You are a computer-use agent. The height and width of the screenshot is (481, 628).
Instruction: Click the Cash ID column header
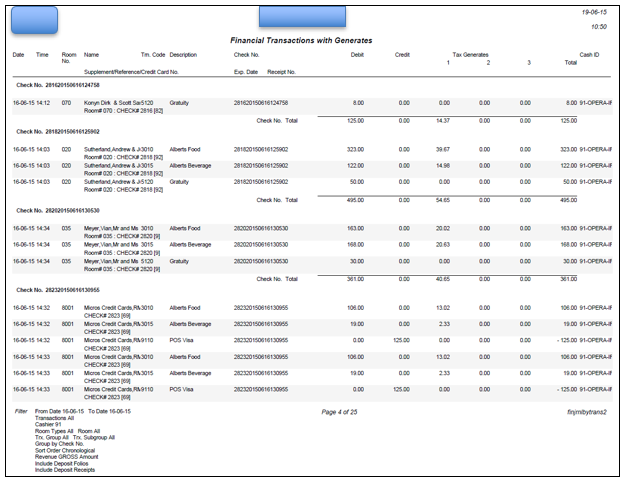pyautogui.click(x=589, y=54)
